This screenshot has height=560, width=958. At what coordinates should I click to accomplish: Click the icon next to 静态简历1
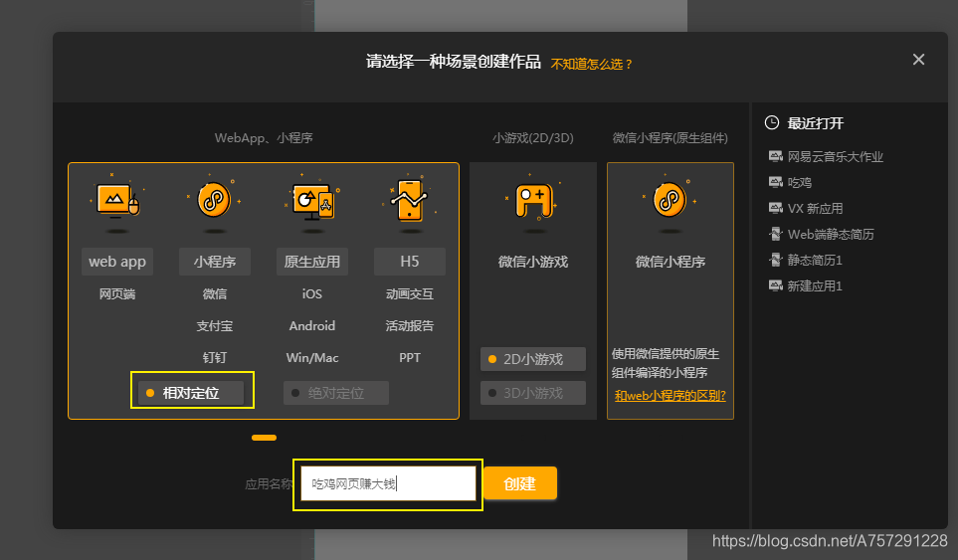[x=776, y=260]
